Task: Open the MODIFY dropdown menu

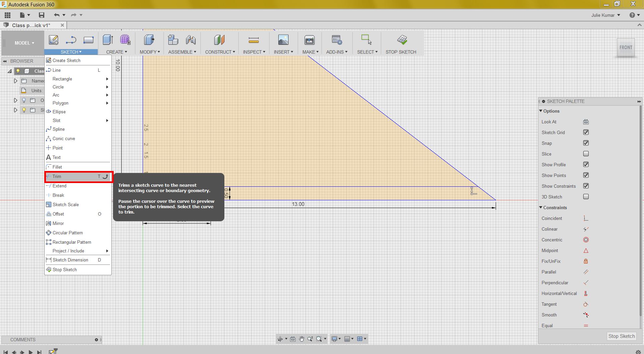Action: 150,52
